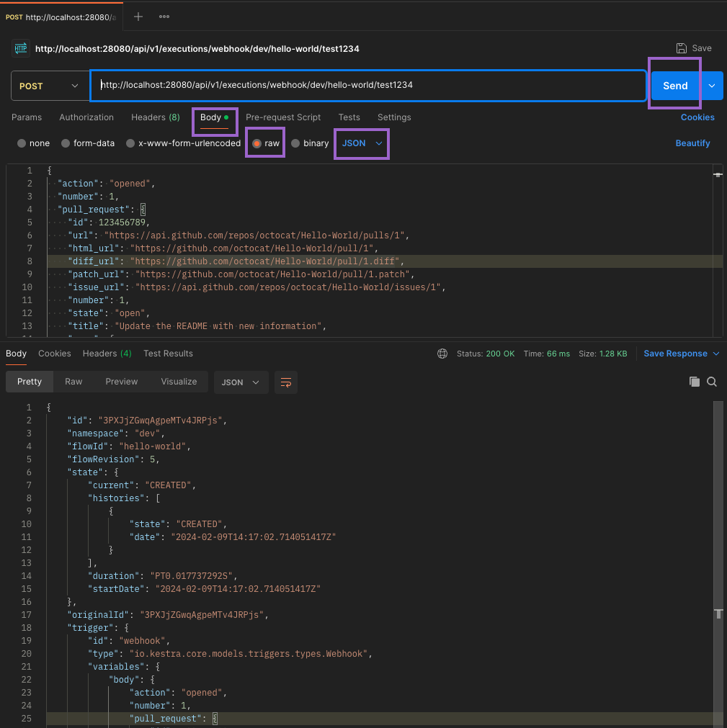The height and width of the screenshot is (728, 727).
Task: Select the binary body option
Action: [x=310, y=143]
